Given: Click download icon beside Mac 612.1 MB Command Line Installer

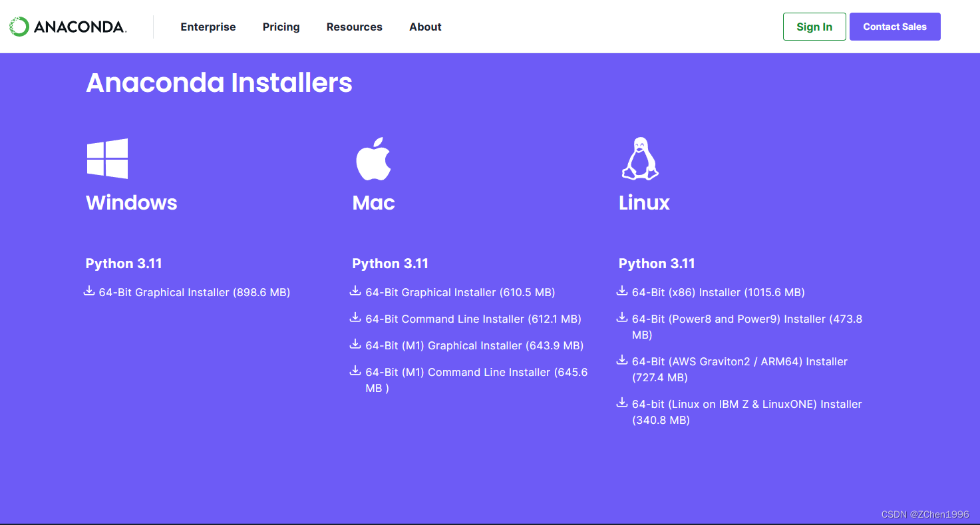Looking at the screenshot, I should point(355,317).
